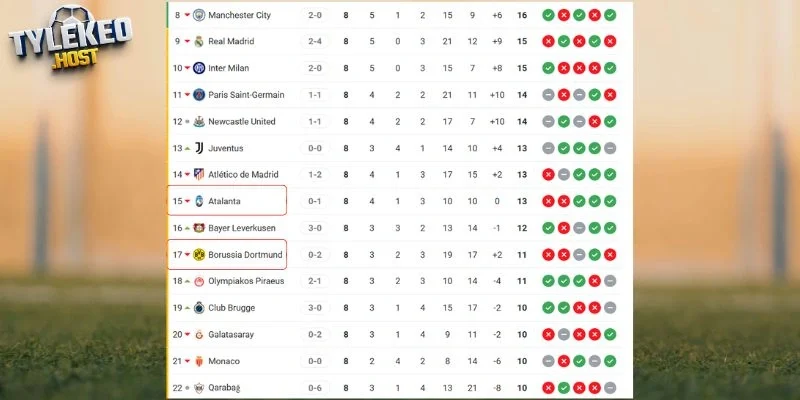Viewport: 800px width, 400px height.
Task: Click the Atalanta club crest
Action: point(198,201)
